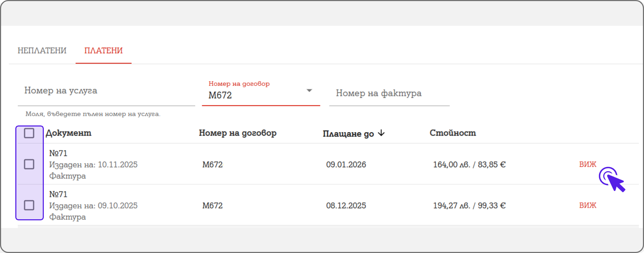Click the Стойност column header
This screenshot has width=644, height=253.
point(453,133)
